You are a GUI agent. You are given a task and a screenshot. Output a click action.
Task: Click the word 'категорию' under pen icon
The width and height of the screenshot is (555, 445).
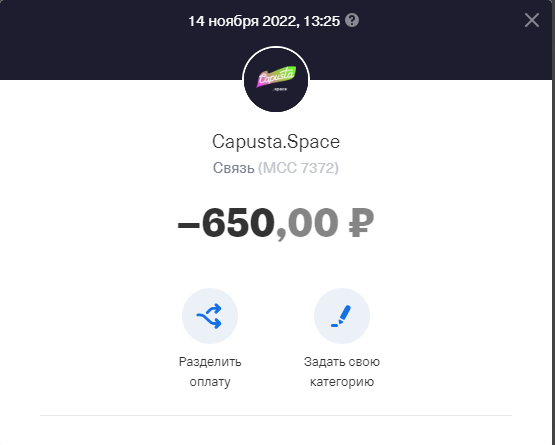[x=342, y=382]
